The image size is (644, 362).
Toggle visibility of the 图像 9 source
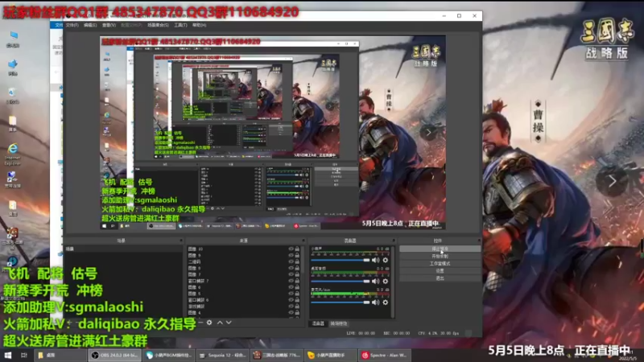291,255
